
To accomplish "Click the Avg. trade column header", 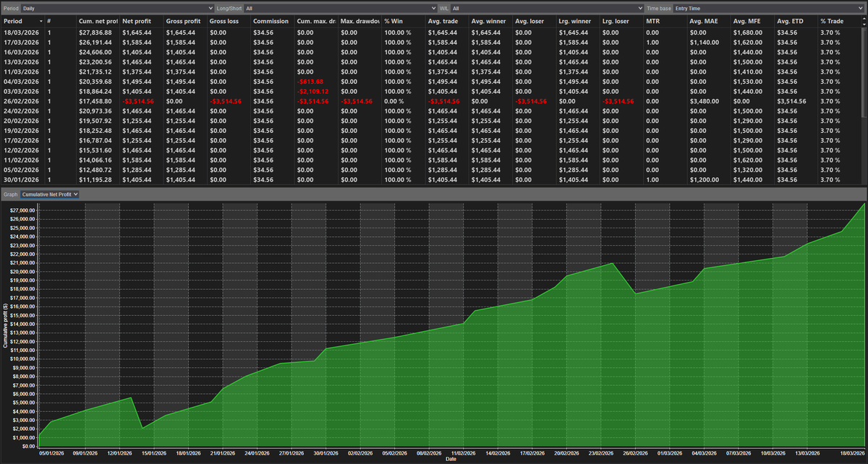I will pos(446,22).
